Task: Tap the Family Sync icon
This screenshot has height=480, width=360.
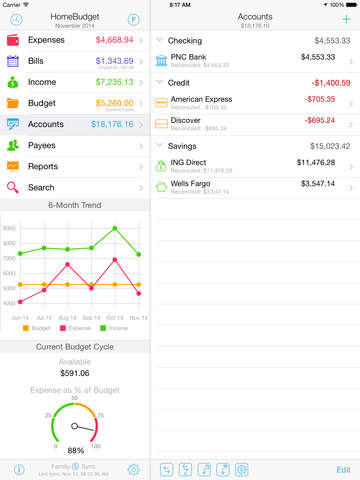Action: [75, 466]
